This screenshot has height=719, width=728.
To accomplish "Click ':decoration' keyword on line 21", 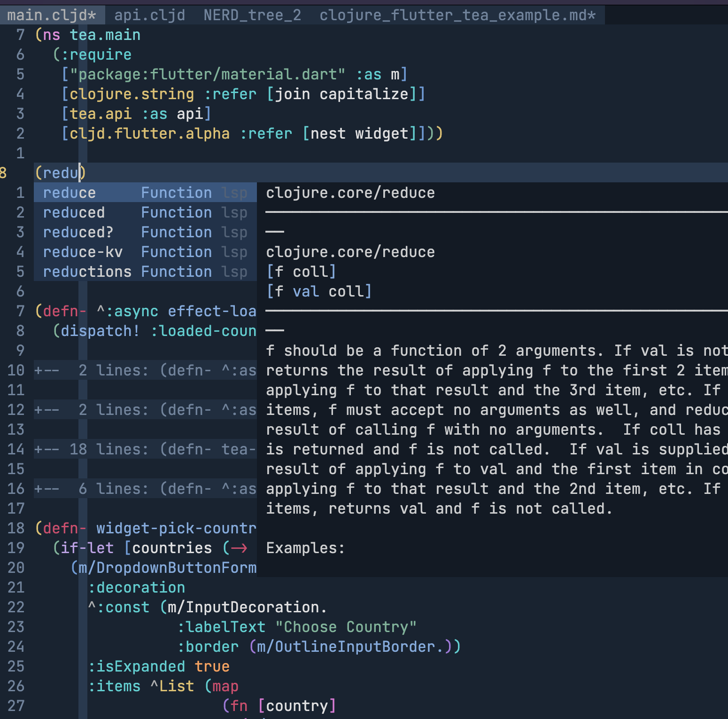I will pyautogui.click(x=137, y=587).
